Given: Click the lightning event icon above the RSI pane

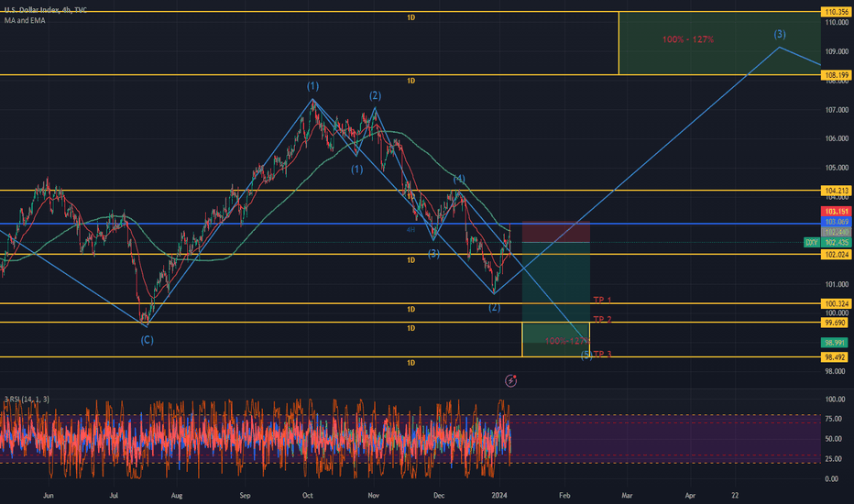Looking at the screenshot, I should 510,380.
